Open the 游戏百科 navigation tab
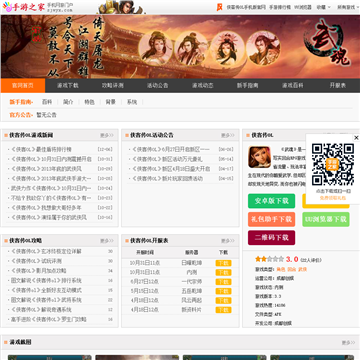Viewport: 360px width, 360px height. [x=293, y=85]
